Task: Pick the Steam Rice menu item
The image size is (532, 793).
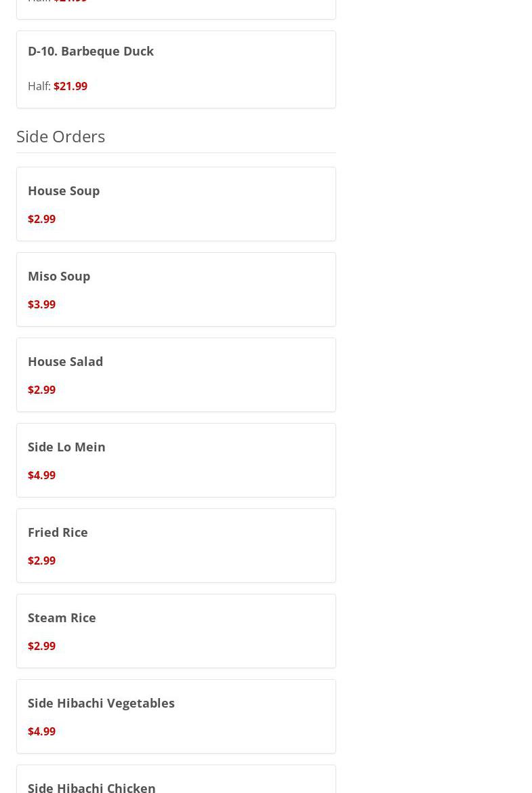Action: [x=62, y=617]
